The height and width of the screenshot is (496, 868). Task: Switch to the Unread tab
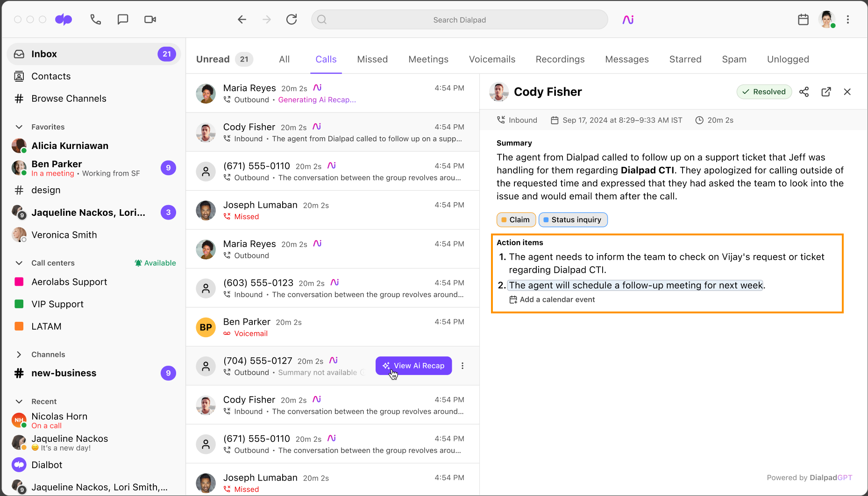[x=225, y=59]
